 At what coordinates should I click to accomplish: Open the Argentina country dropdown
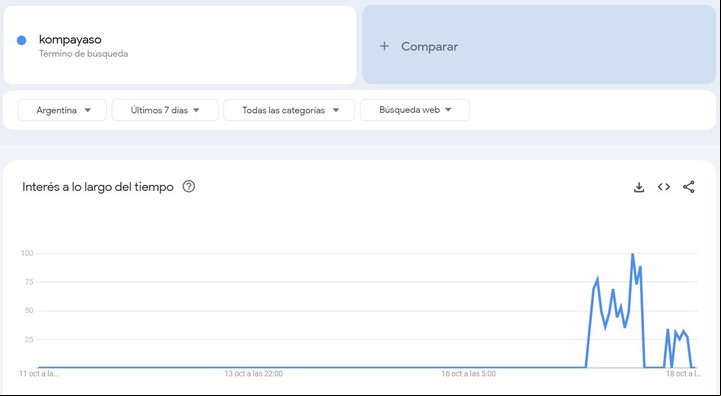62,110
